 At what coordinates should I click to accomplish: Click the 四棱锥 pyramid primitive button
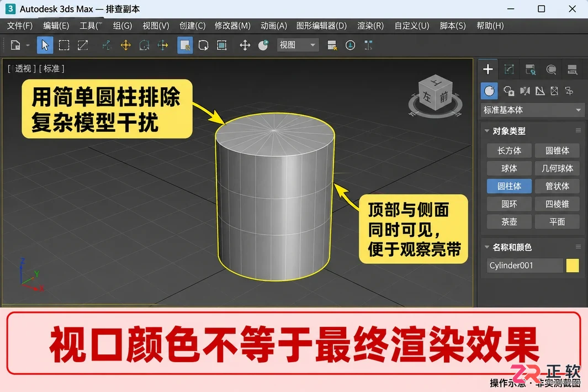click(557, 204)
